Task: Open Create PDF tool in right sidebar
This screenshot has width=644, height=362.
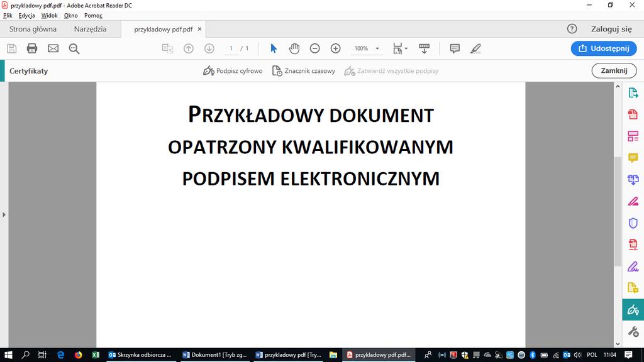Action: 633,114
